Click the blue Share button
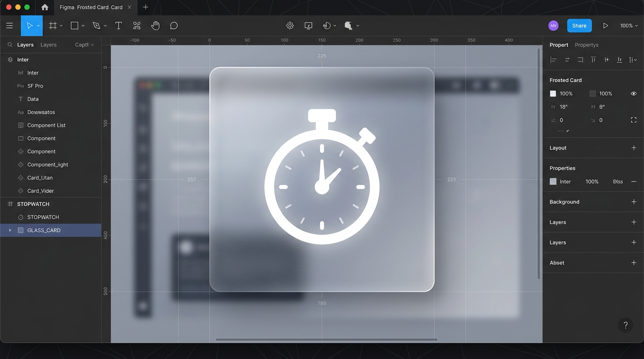The height and width of the screenshot is (359, 644). (x=579, y=26)
